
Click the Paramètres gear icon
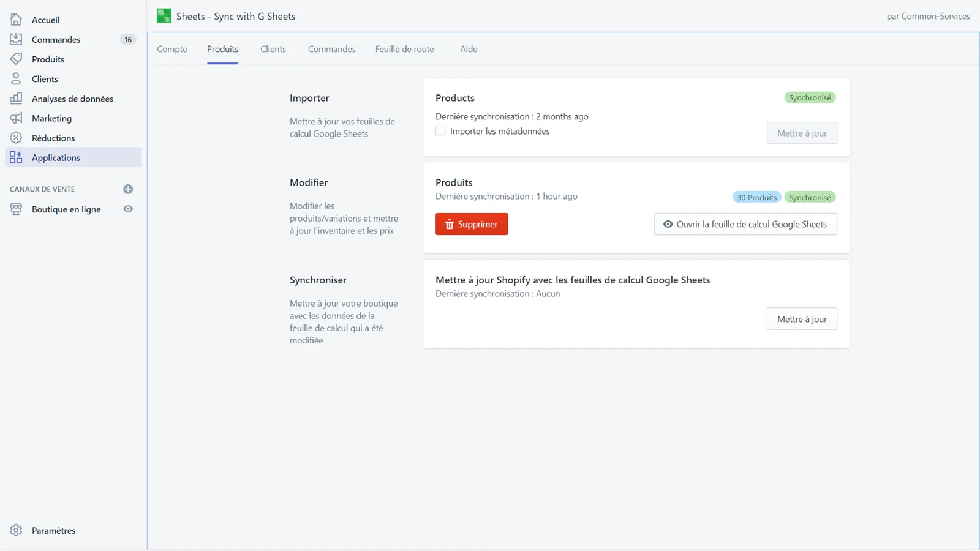[x=16, y=530]
